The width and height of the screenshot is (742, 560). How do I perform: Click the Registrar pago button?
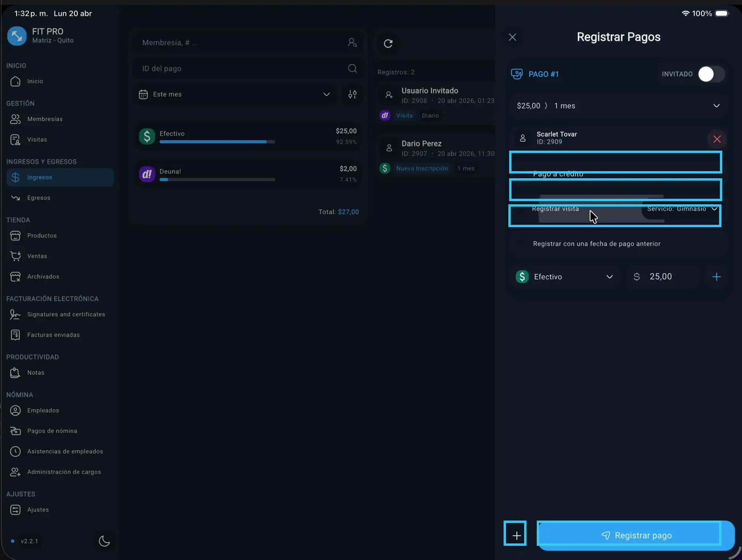point(636,535)
